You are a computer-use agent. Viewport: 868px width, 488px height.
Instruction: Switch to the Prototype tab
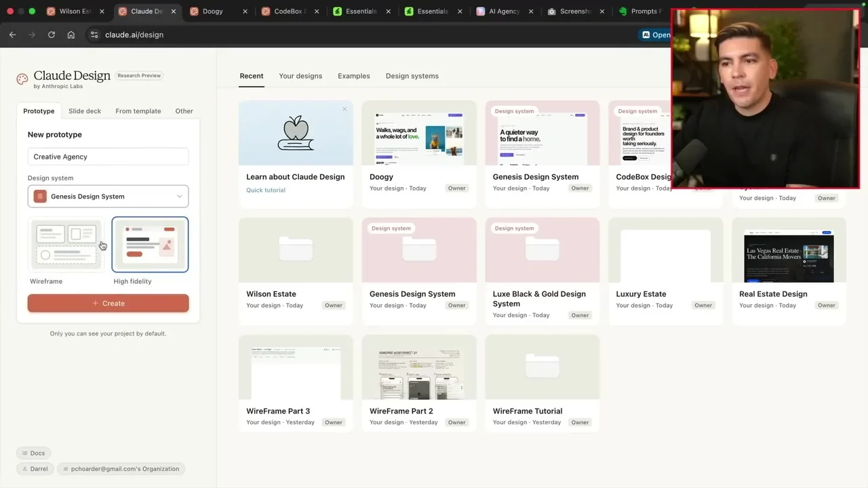39,111
